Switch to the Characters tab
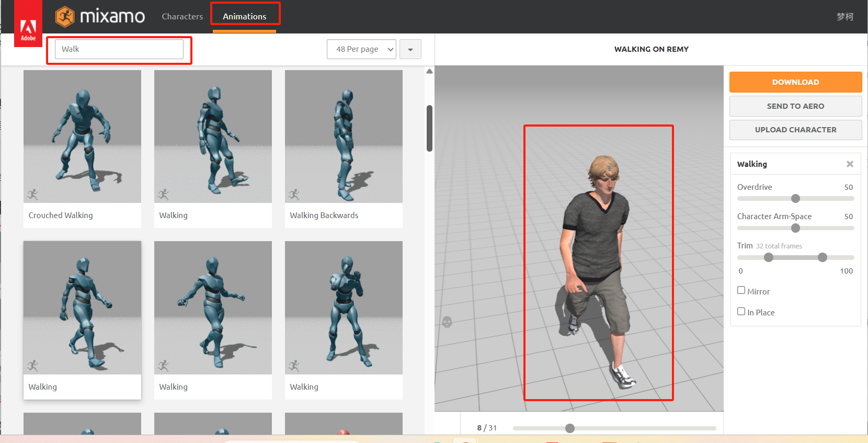 coord(182,17)
